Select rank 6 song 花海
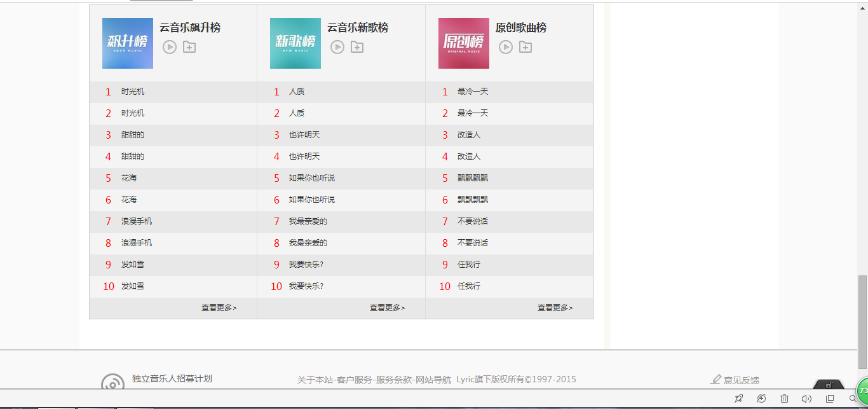 pyautogui.click(x=129, y=200)
